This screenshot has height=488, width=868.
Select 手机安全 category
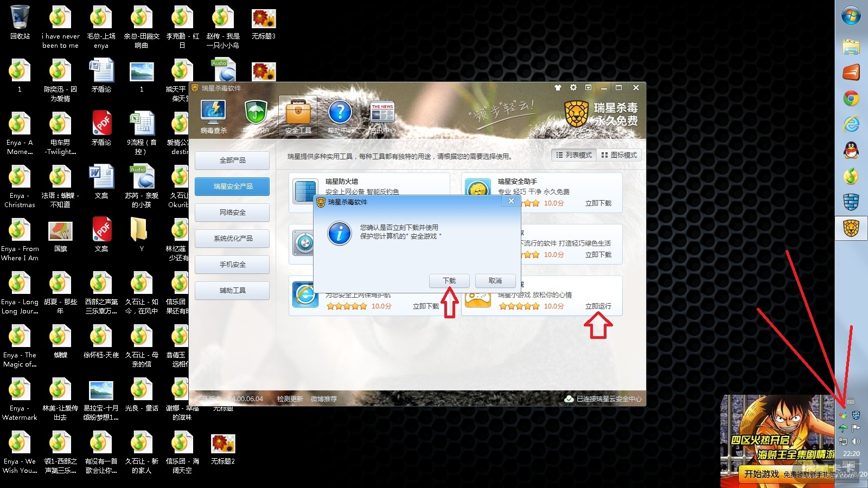pyautogui.click(x=232, y=265)
